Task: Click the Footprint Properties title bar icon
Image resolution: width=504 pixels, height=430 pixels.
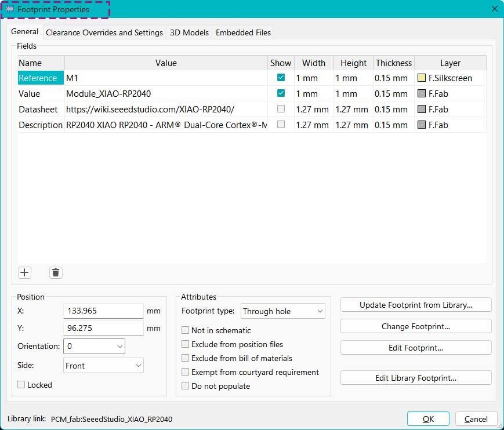Action: click(x=10, y=9)
